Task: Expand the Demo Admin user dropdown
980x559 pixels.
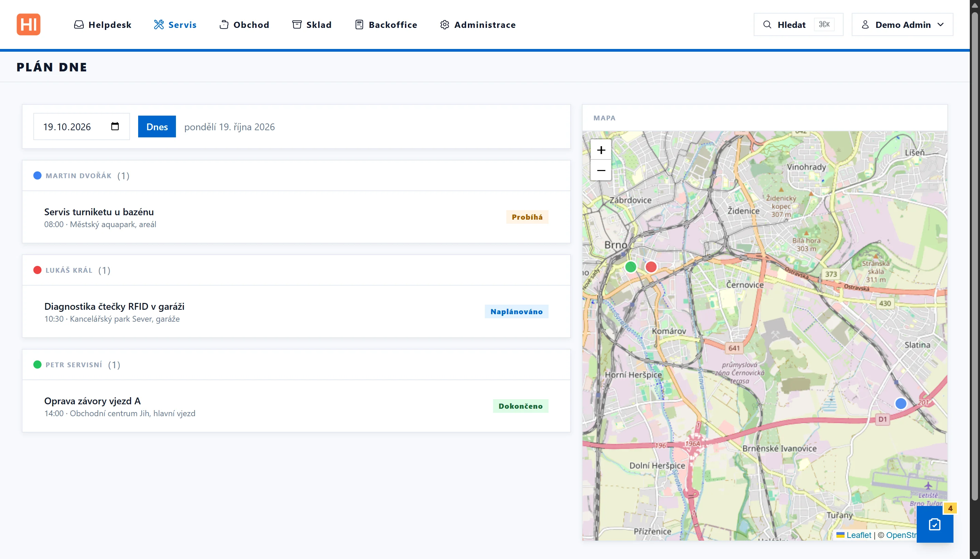Action: [902, 24]
